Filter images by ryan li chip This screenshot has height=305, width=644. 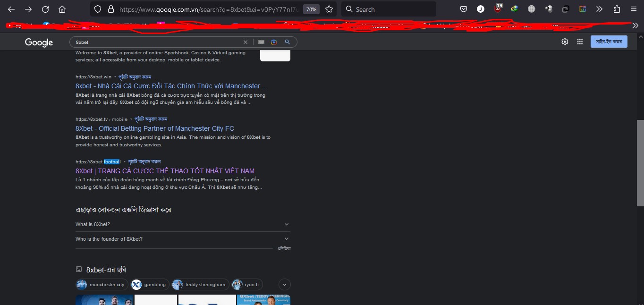click(247, 284)
